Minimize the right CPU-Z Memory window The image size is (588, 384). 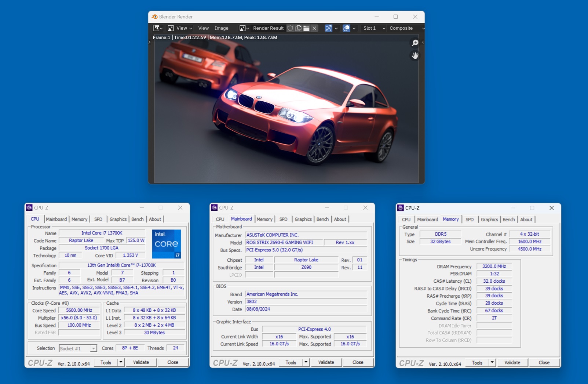[x=513, y=208]
